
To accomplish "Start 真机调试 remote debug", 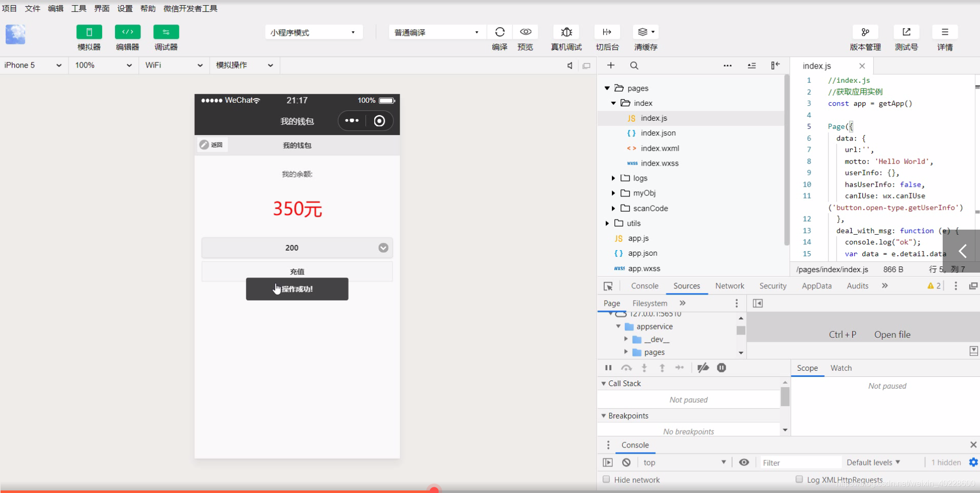I will [x=566, y=32].
